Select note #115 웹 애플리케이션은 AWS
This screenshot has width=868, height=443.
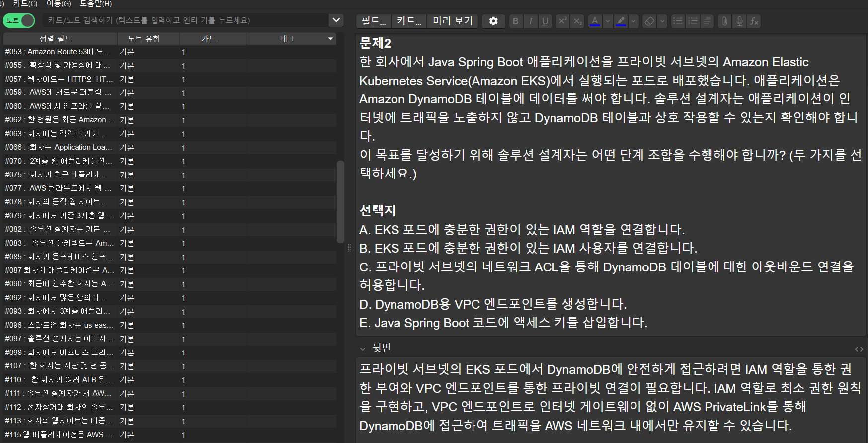pos(169,435)
